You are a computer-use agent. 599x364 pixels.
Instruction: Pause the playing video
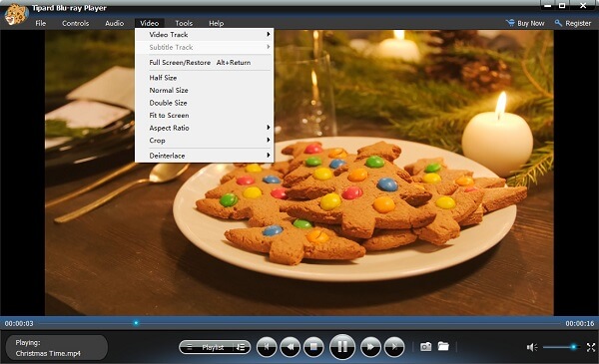tap(341, 346)
